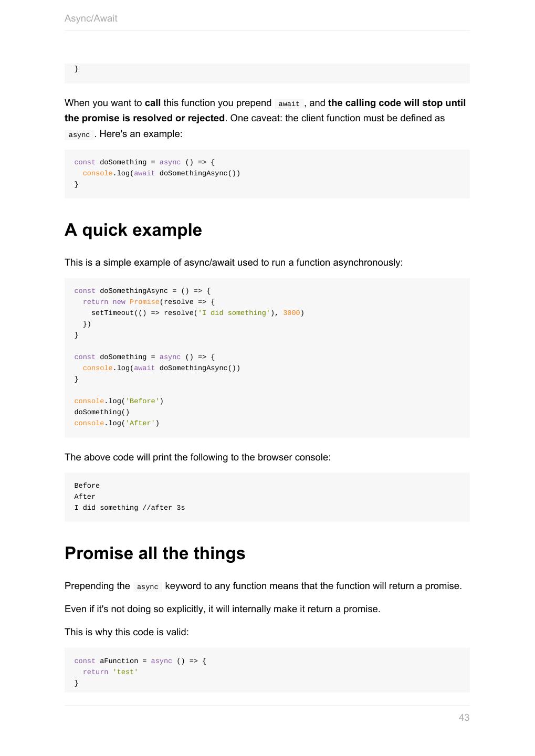Image resolution: width=535 pixels, height=756 pixels.
Task: Click the page number 43
Action: point(464,718)
